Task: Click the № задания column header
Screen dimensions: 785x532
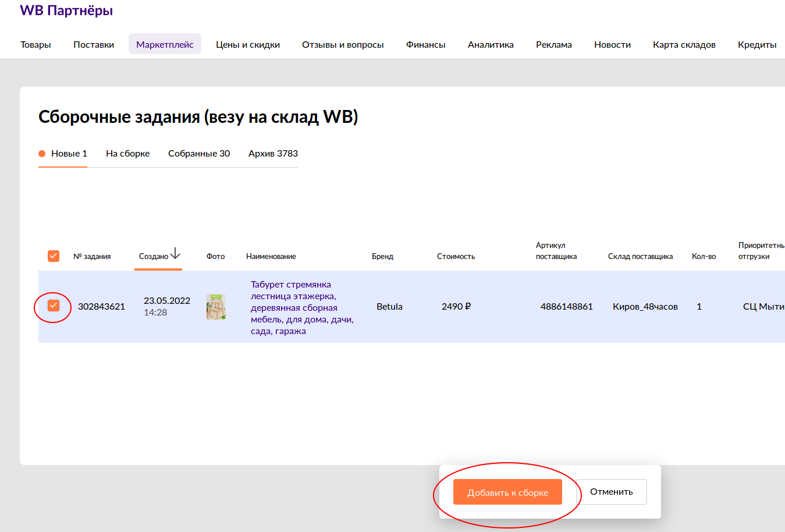Action: pos(92,256)
